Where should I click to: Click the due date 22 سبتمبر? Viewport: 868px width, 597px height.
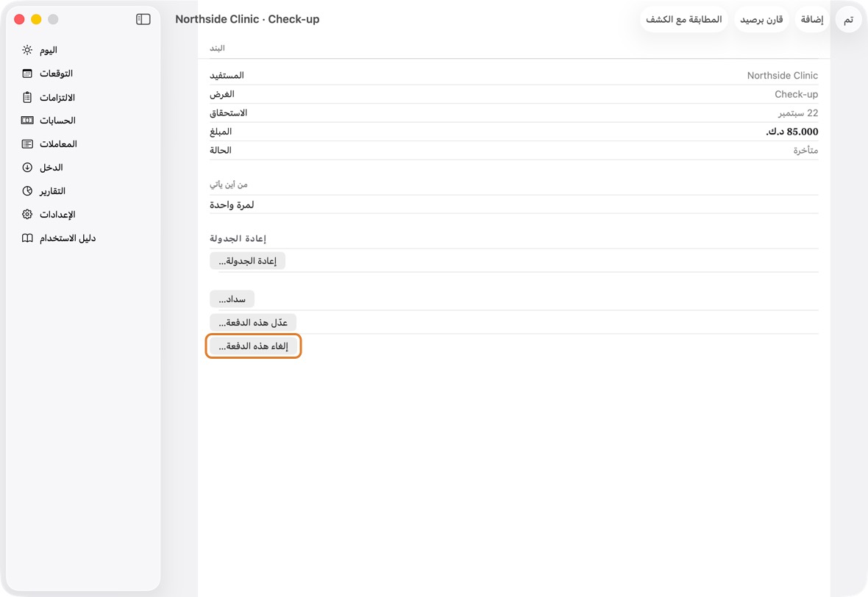tap(797, 113)
